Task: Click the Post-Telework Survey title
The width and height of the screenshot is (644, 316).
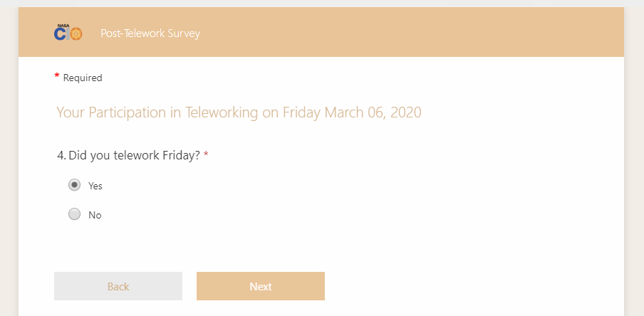Action: click(x=150, y=33)
